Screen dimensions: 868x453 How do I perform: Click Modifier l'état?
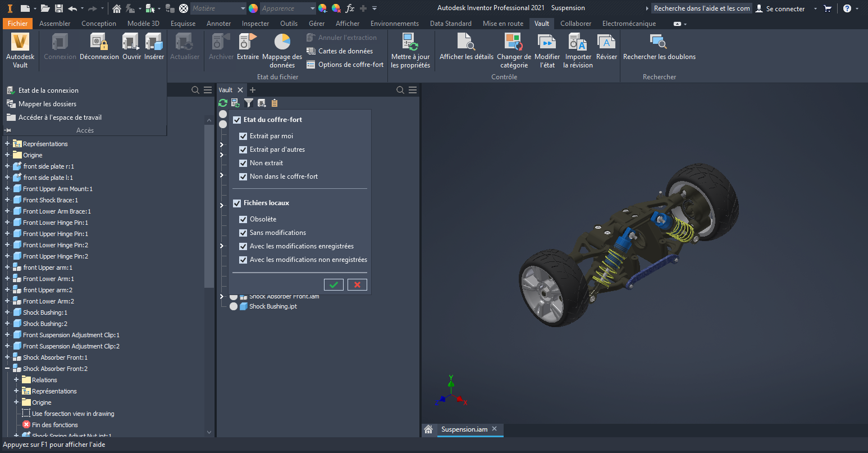[x=547, y=50]
